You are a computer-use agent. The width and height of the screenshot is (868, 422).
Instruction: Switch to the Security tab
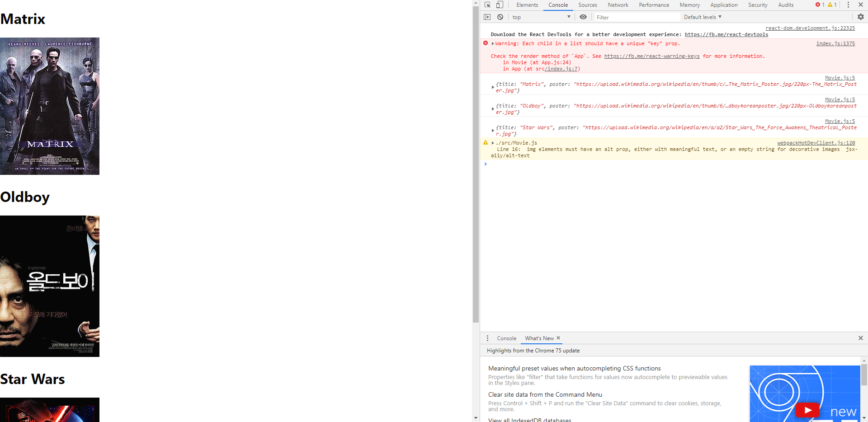pos(758,5)
